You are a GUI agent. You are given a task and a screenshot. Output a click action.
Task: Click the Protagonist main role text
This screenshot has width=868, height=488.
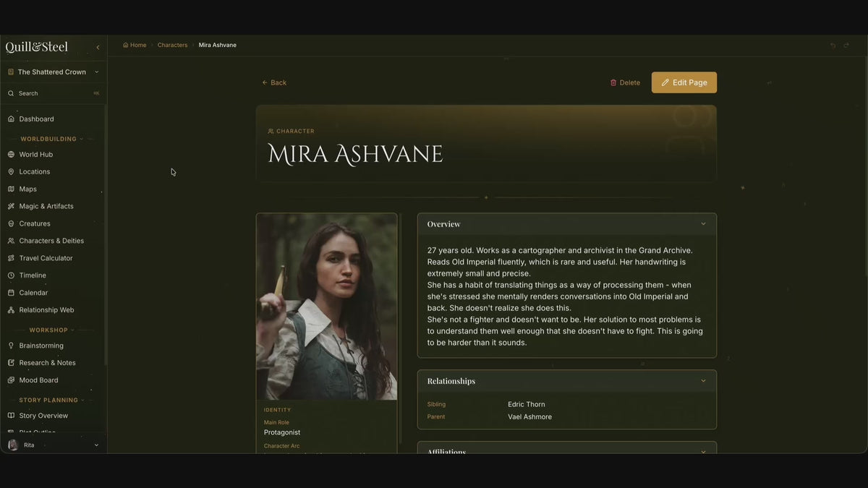pos(282,432)
